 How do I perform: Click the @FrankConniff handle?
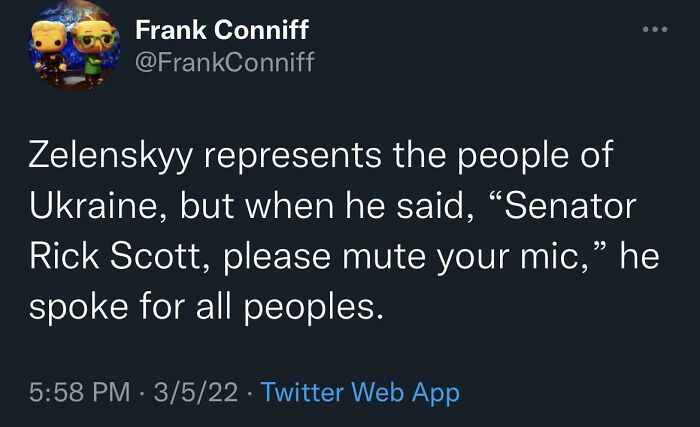pos(225,62)
